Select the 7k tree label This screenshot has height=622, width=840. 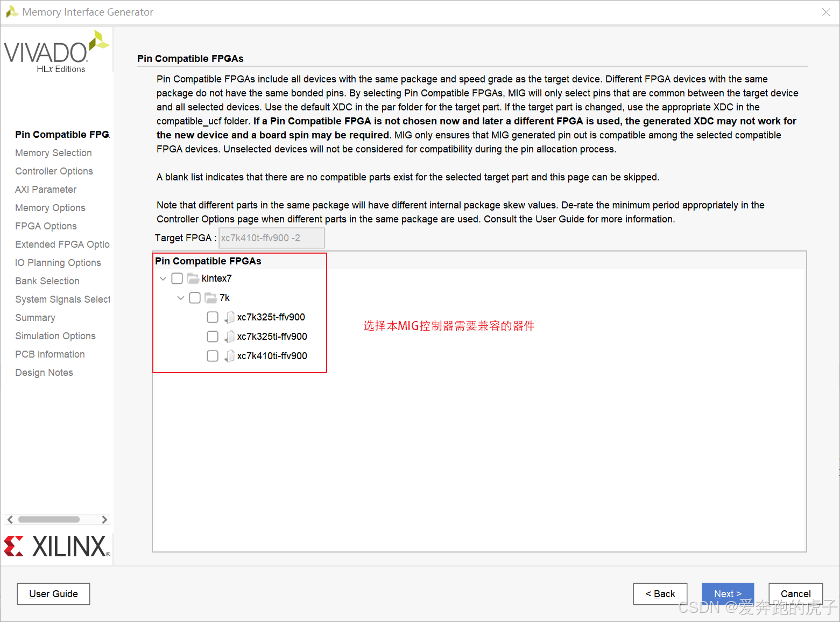coord(224,298)
